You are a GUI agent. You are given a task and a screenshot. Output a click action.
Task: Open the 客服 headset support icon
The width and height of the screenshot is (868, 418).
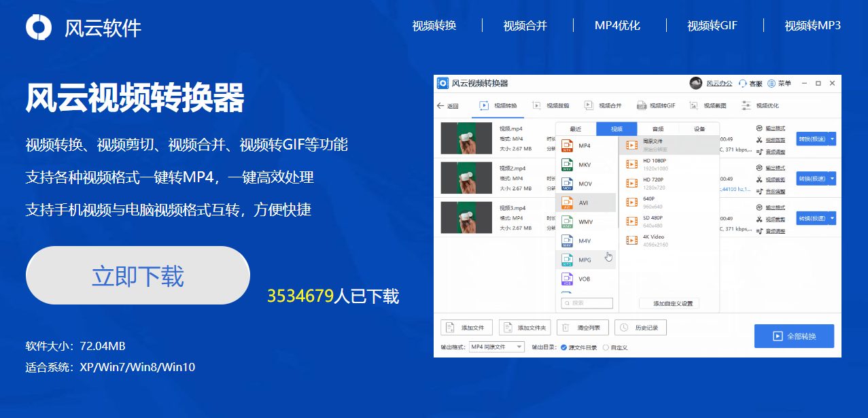point(742,84)
